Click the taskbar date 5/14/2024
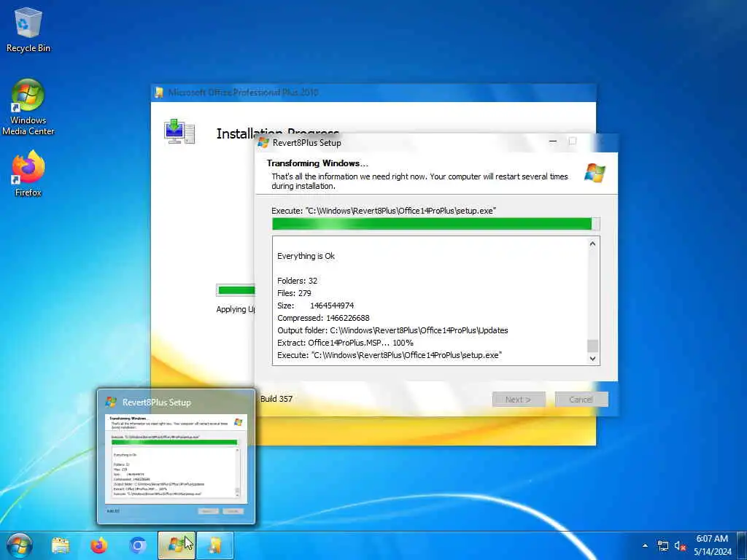Viewport: 747px width, 560px height. tap(712, 552)
